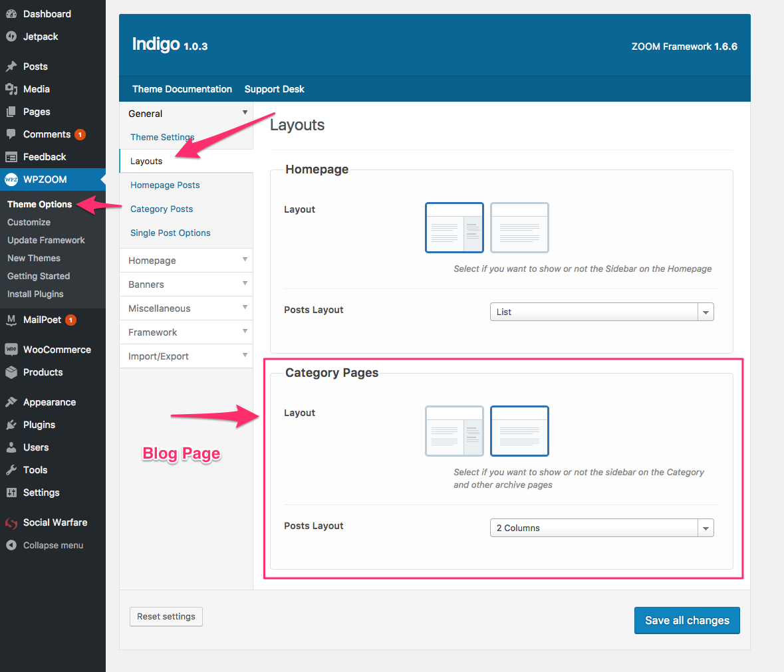
Task: Click the Jetpack icon in sidebar
Action: [11, 37]
